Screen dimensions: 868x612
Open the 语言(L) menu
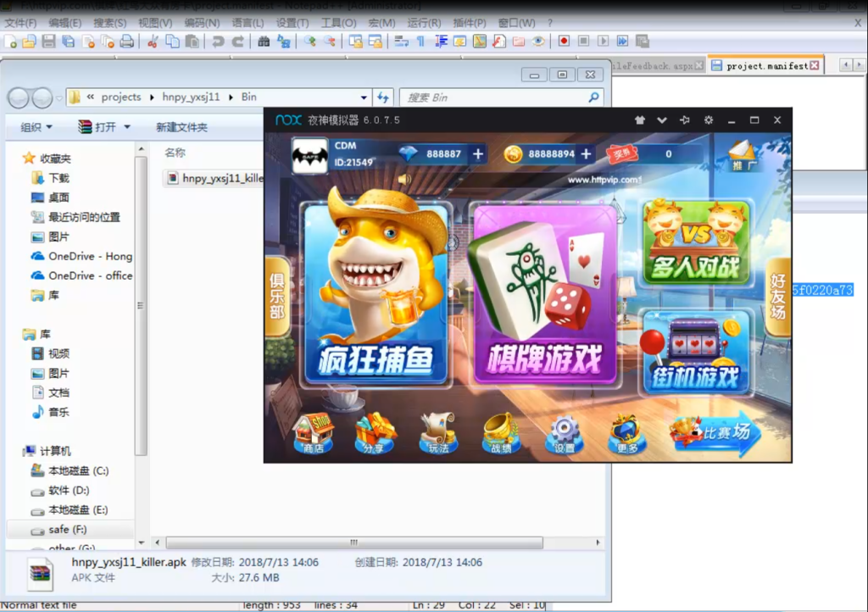click(x=248, y=23)
